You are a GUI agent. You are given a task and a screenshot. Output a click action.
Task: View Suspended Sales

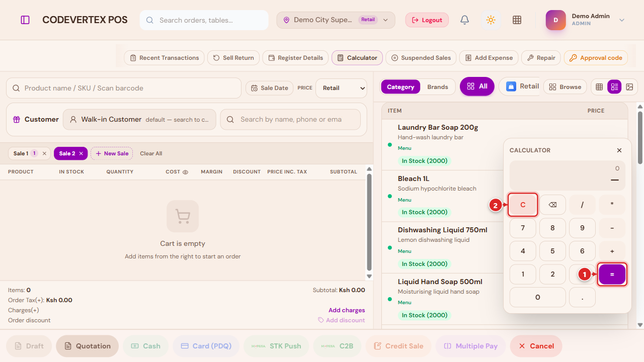[x=421, y=58]
